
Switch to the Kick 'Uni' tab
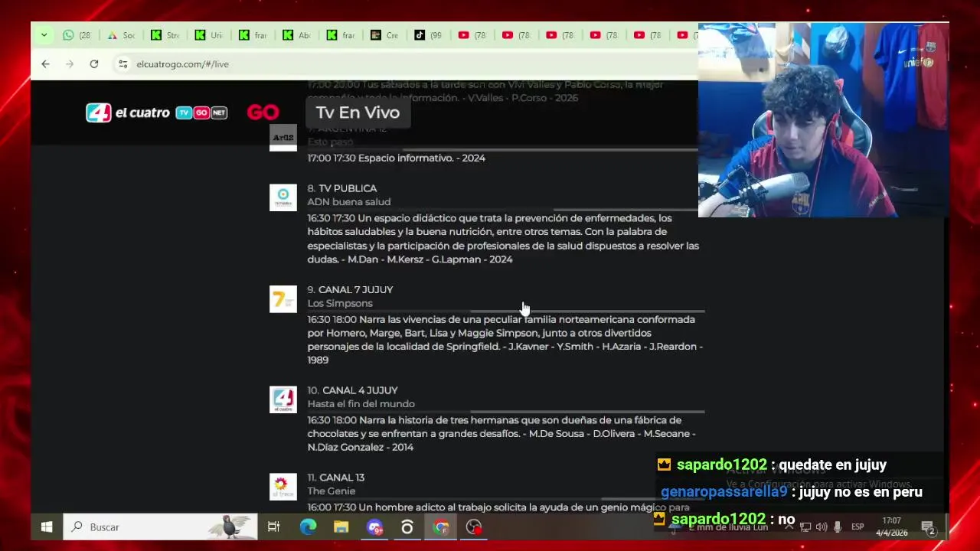tap(209, 35)
